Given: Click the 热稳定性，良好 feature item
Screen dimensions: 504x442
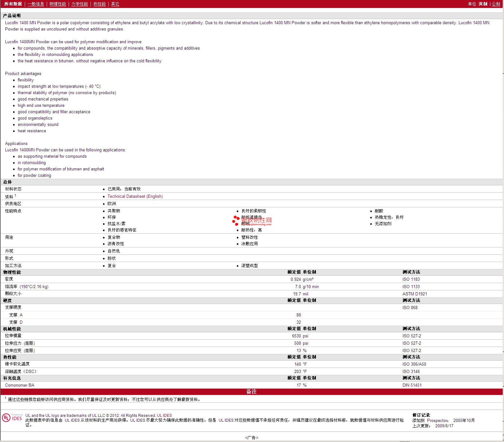Looking at the screenshot, I should pyautogui.click(x=389, y=217).
